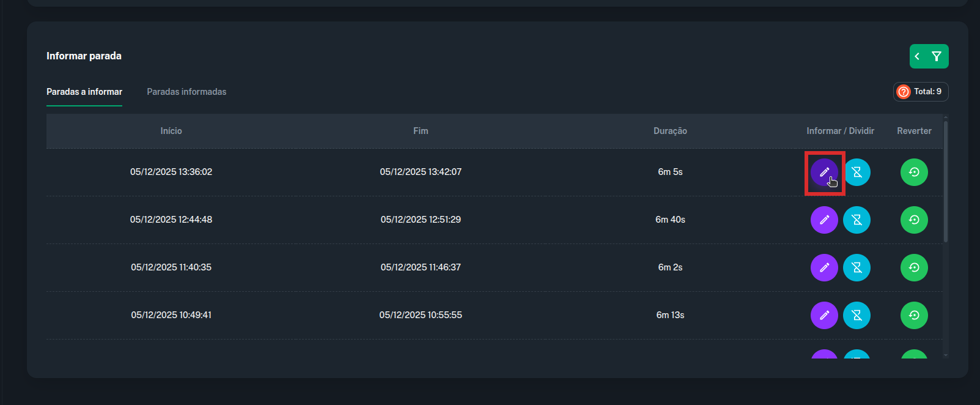Viewport: 980px width, 405px height.
Task: Revert the stop starting at 10:49:41
Action: point(914,315)
